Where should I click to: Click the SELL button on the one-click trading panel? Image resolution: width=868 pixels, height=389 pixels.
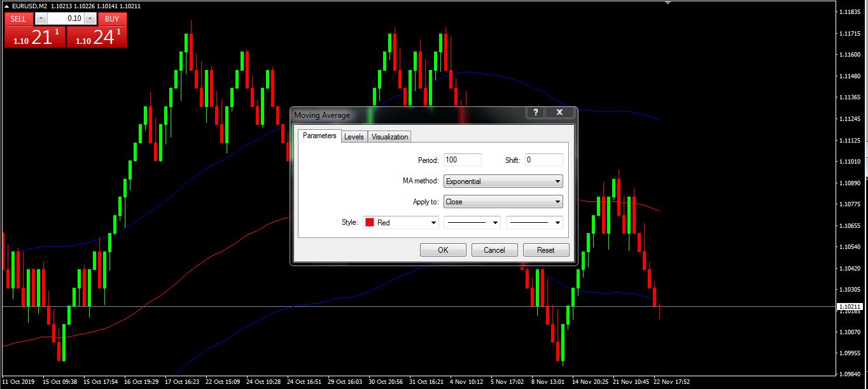18,19
